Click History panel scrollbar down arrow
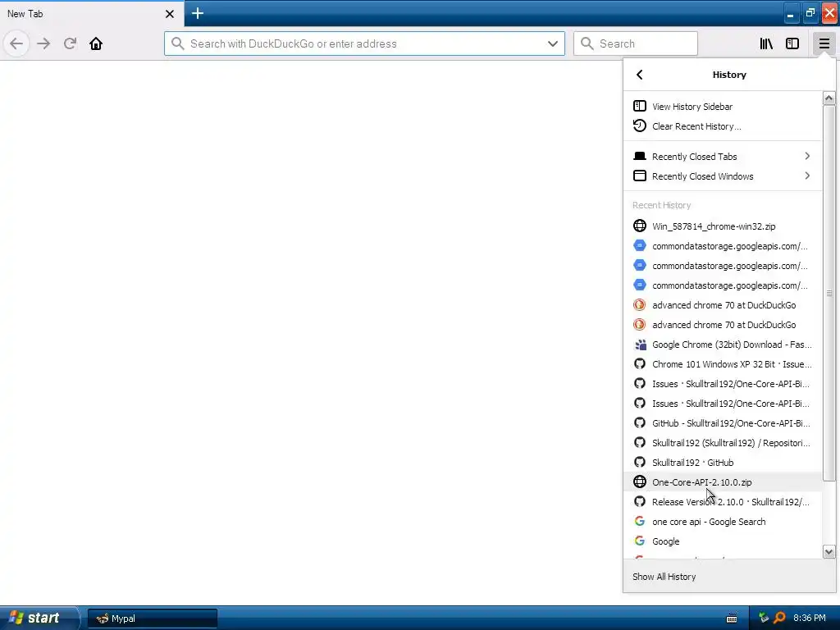This screenshot has height=630, width=840. [829, 552]
